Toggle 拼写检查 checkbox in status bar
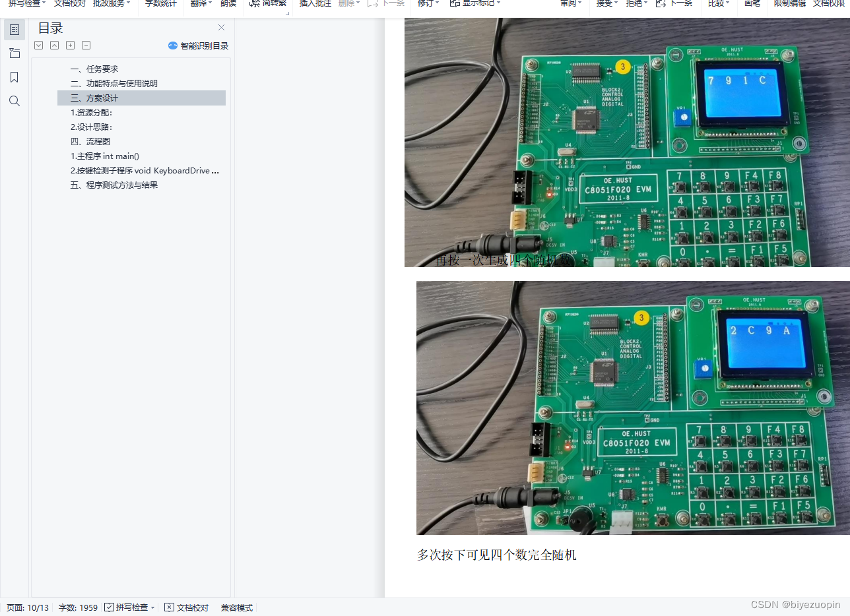The width and height of the screenshot is (850, 616). point(109,607)
